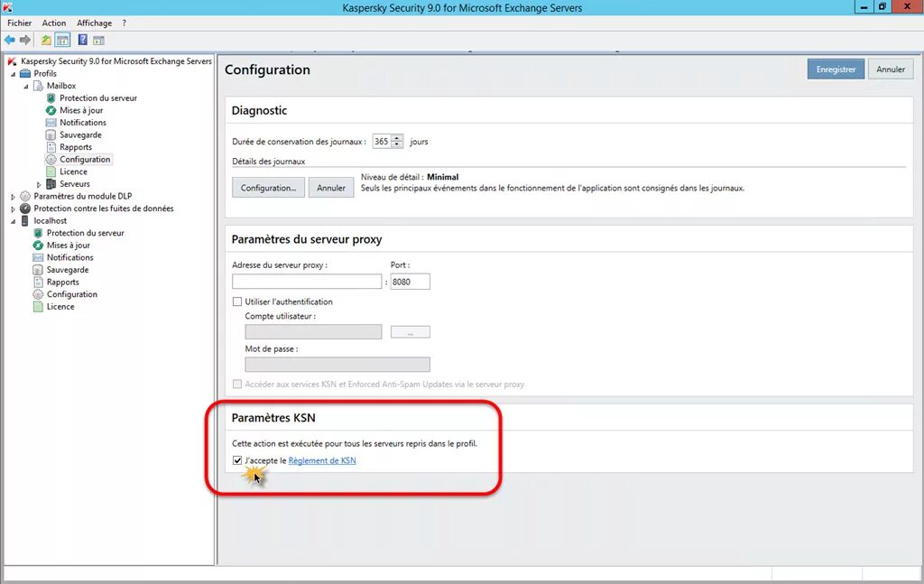Uncheck J'accepte le Règlement de KSN

click(237, 461)
